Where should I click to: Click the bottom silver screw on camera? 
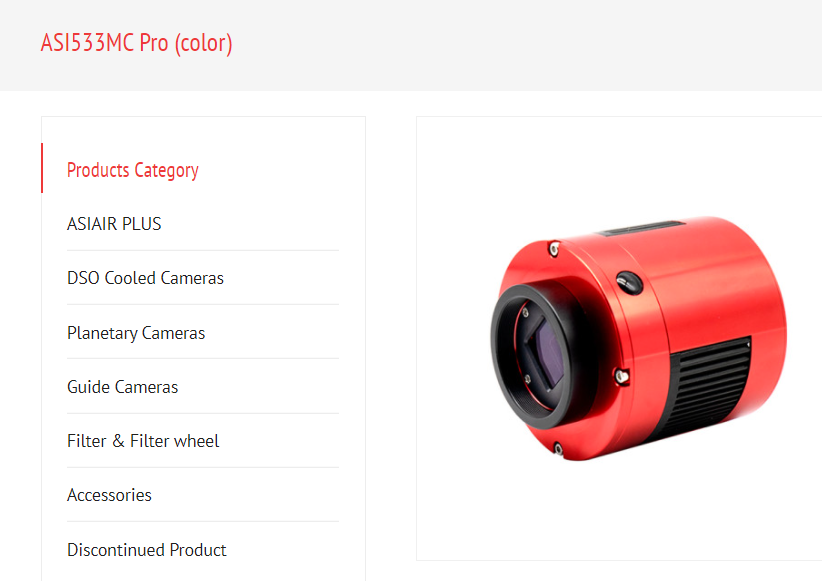tap(558, 449)
